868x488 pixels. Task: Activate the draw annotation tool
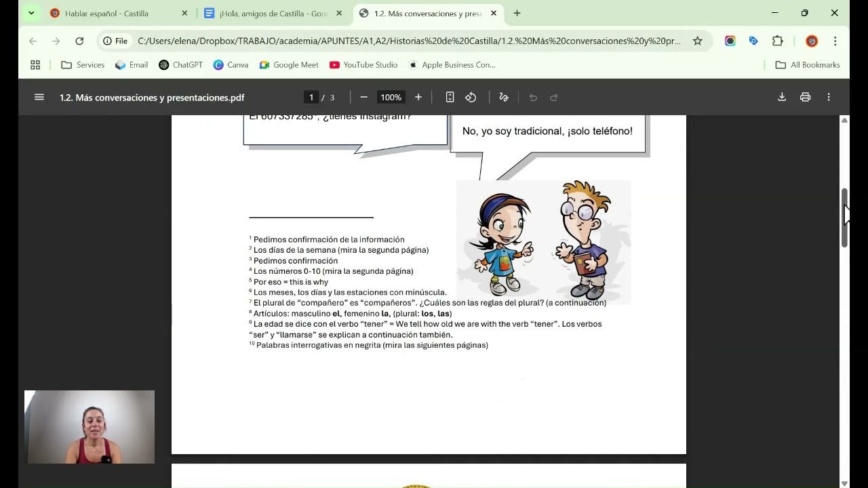point(503,98)
